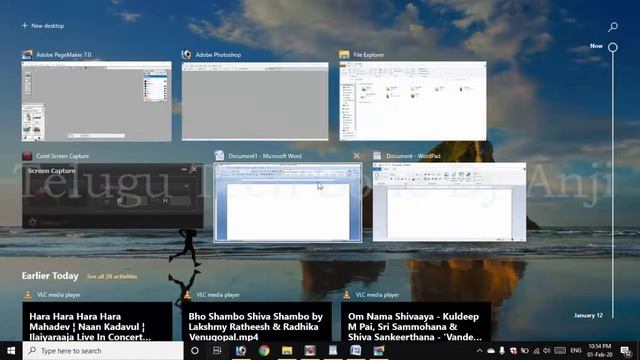
Task: Click the microphone tray icon
Action: [502, 351]
